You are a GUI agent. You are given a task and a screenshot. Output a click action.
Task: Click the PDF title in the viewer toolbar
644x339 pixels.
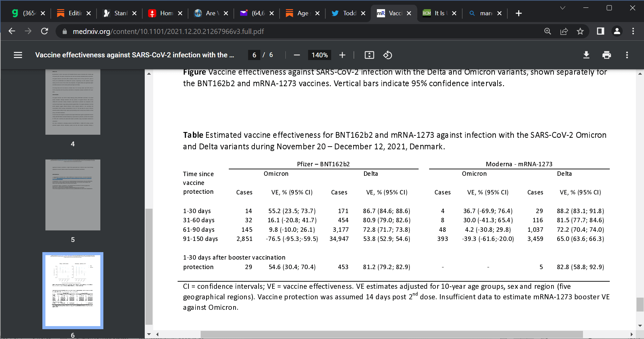[x=135, y=55]
